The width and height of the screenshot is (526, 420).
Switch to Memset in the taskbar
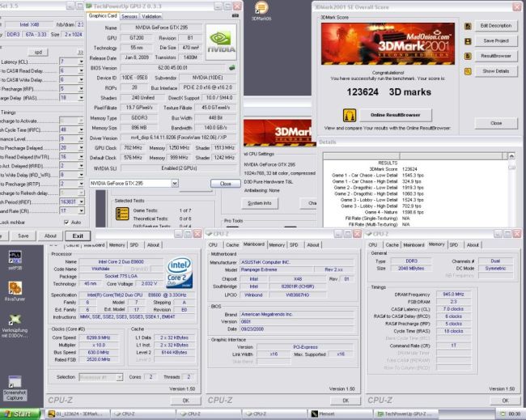pyautogui.click(x=341, y=414)
